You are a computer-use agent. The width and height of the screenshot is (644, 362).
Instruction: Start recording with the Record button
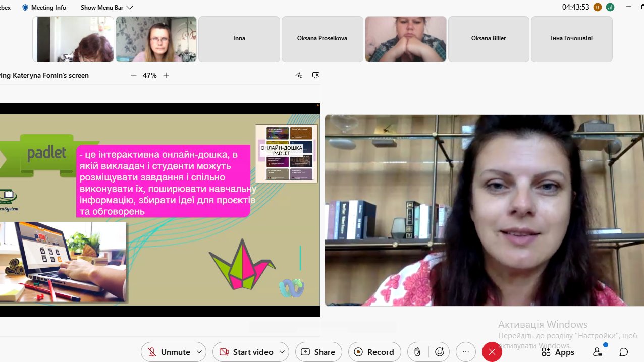(374, 352)
